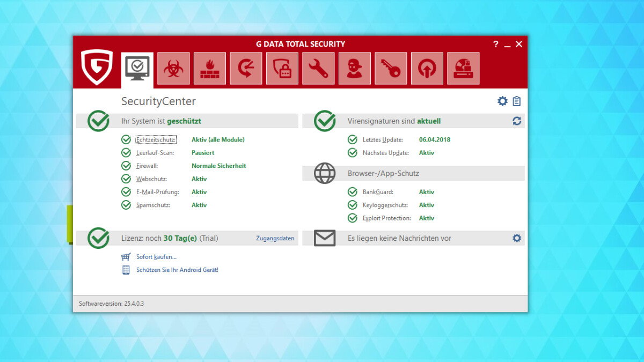Image resolution: width=644 pixels, height=362 pixels.
Task: Close the G DATA Total Security window
Action: (x=519, y=44)
